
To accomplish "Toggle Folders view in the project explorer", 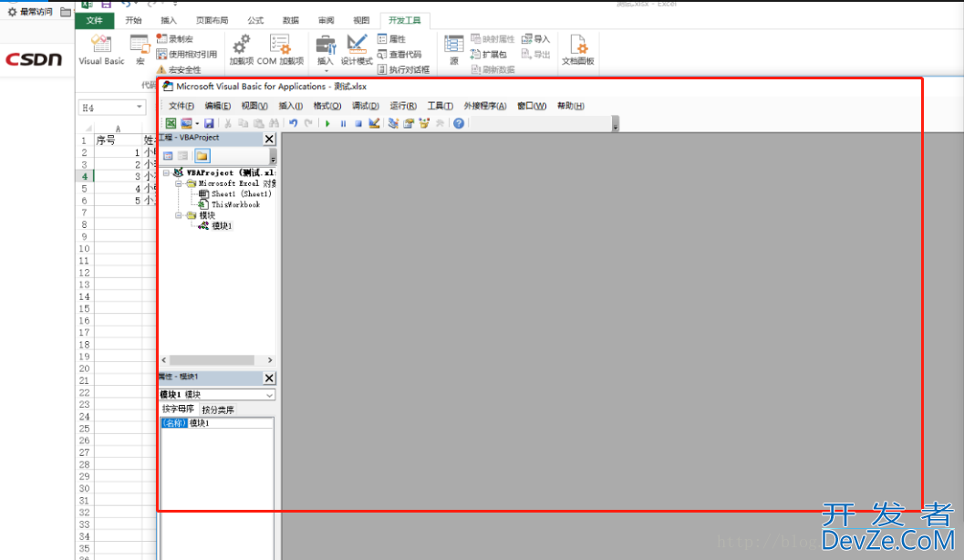I will (x=202, y=156).
